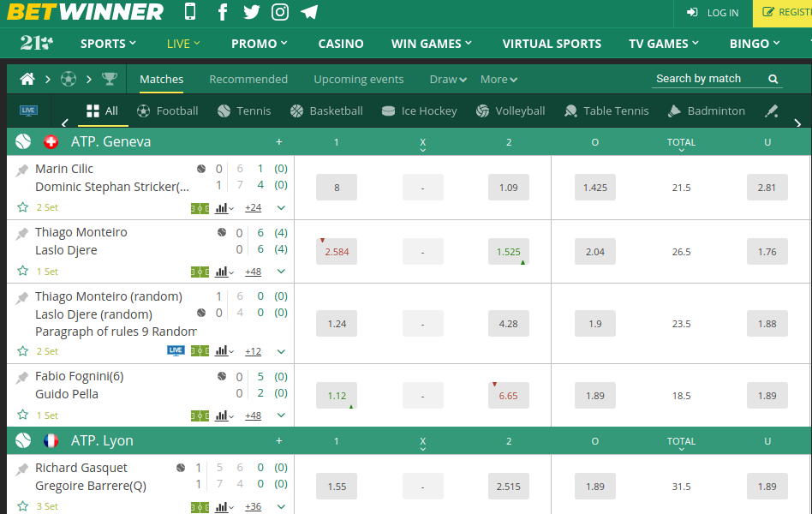Expand markets chevron for Fabio Fognini match

[281, 415]
